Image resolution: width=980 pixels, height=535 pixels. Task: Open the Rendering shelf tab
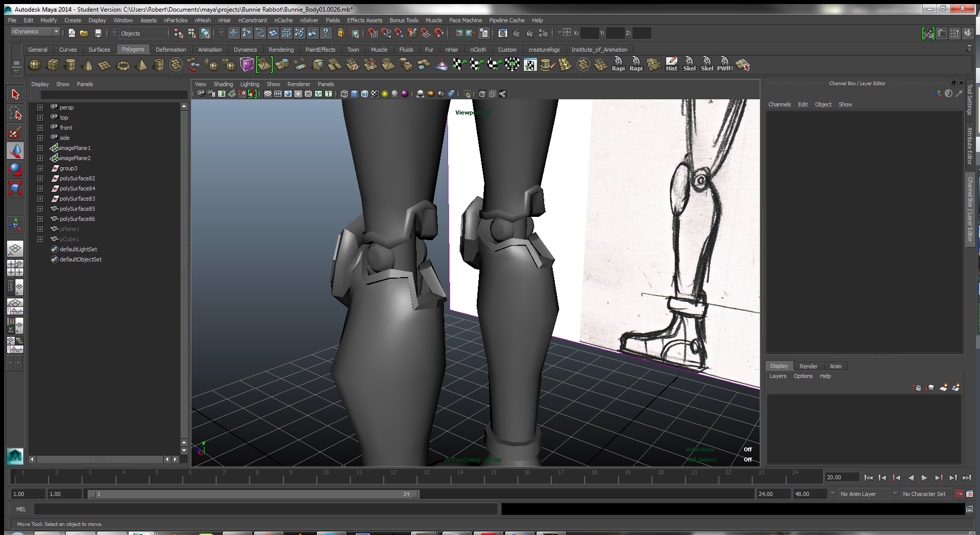click(281, 50)
